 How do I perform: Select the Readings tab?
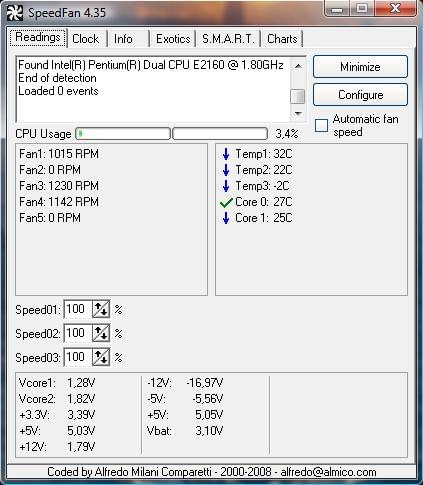click(38, 37)
